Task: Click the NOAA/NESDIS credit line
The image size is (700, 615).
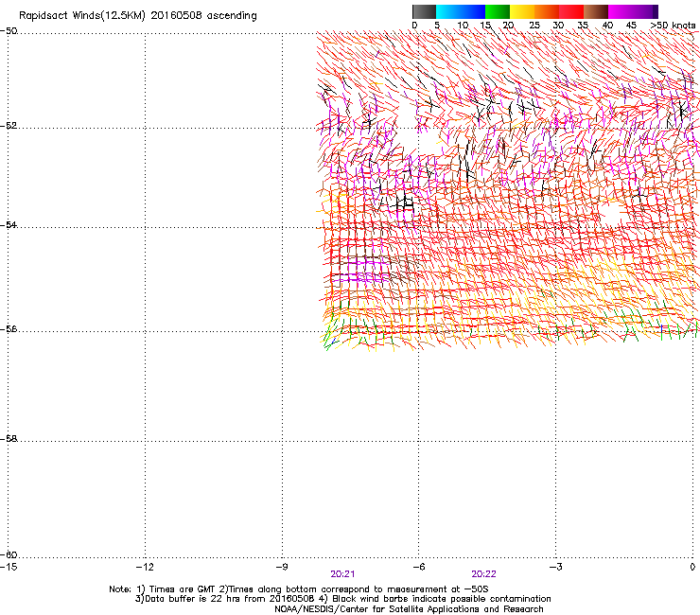Action: pyautogui.click(x=409, y=609)
